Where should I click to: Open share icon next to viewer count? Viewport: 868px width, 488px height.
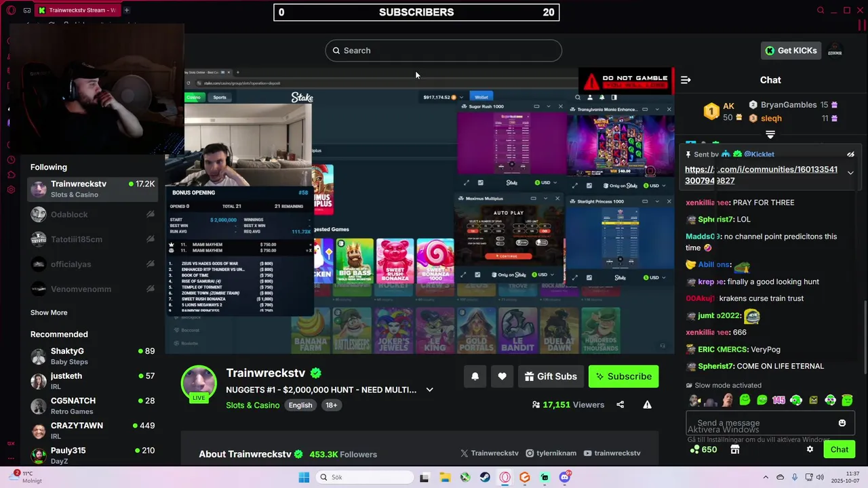coord(620,405)
